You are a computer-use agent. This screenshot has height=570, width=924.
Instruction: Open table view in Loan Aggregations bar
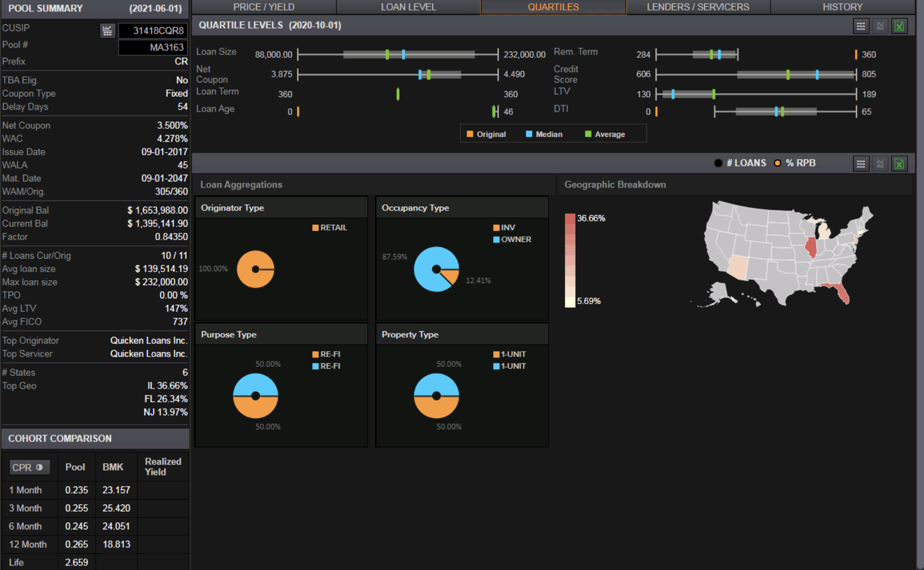[861, 164]
